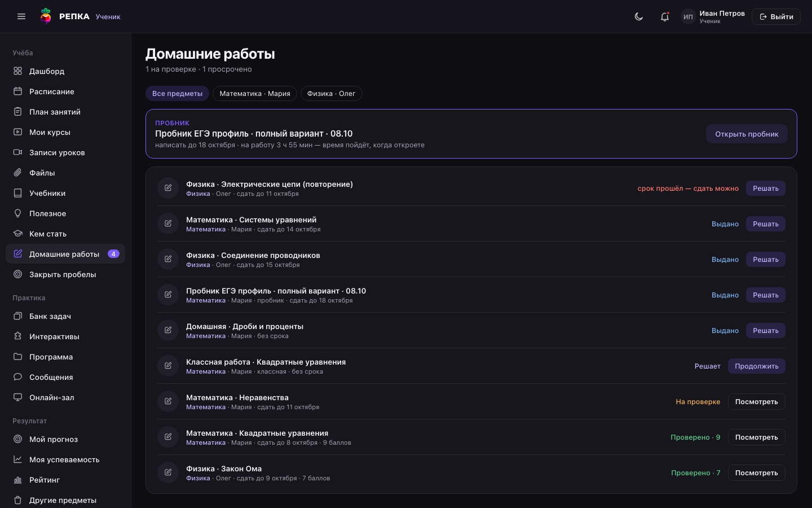Go to Расписание calendar icon
This screenshot has width=812, height=508.
click(x=17, y=91)
